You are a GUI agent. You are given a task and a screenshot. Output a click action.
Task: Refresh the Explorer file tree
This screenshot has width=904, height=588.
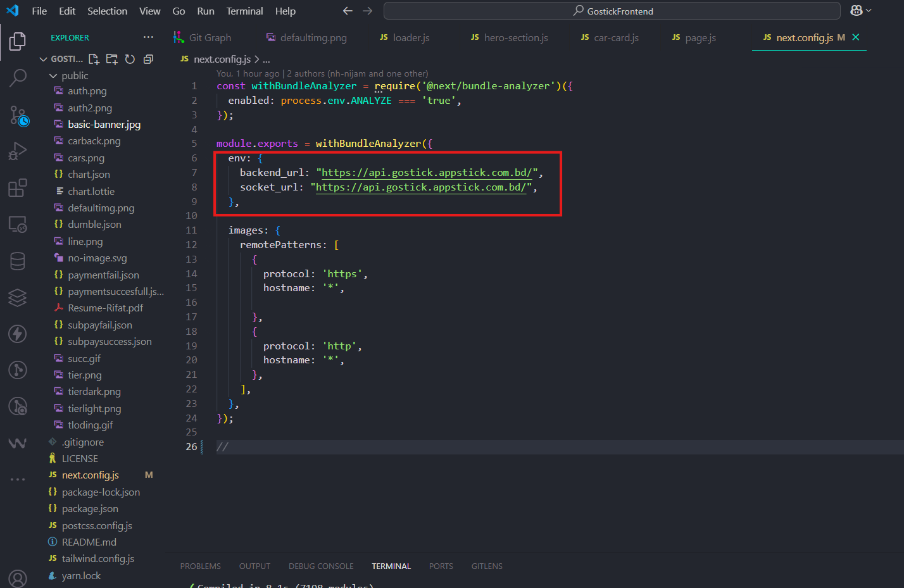point(130,59)
